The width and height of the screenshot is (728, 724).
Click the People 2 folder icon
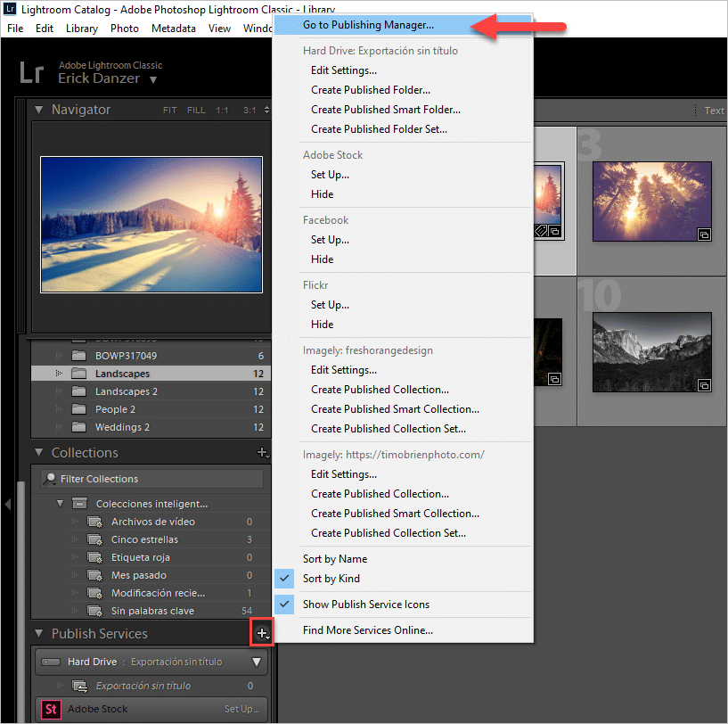(x=79, y=409)
